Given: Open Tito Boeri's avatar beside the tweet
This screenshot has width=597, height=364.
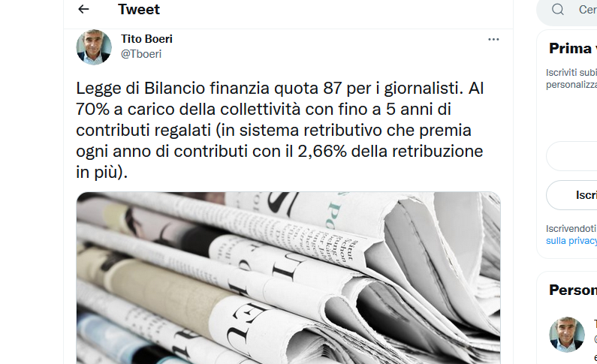Looking at the screenshot, I should coord(94,47).
